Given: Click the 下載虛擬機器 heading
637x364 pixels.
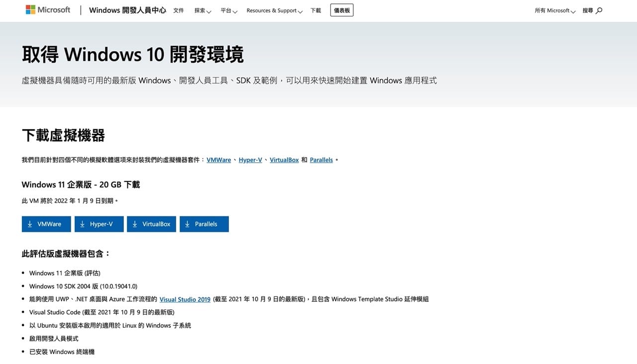Looking at the screenshot, I should click(x=63, y=135).
